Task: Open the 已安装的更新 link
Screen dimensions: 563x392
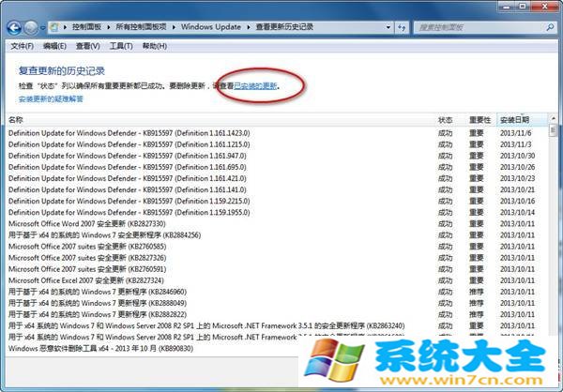Action: coord(255,86)
